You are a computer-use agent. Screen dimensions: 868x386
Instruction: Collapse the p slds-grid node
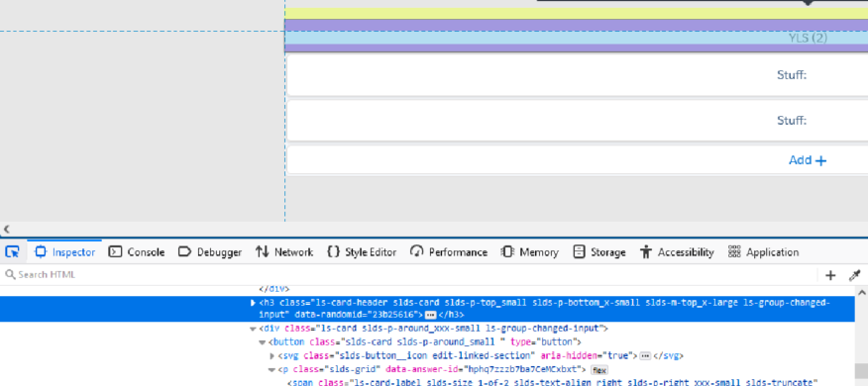pos(271,370)
